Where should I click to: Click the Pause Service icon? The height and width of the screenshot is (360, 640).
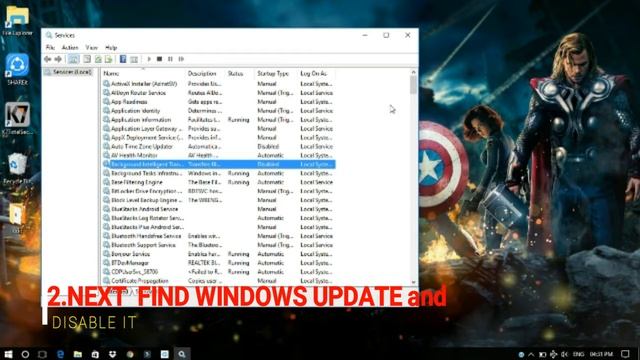pos(170,59)
